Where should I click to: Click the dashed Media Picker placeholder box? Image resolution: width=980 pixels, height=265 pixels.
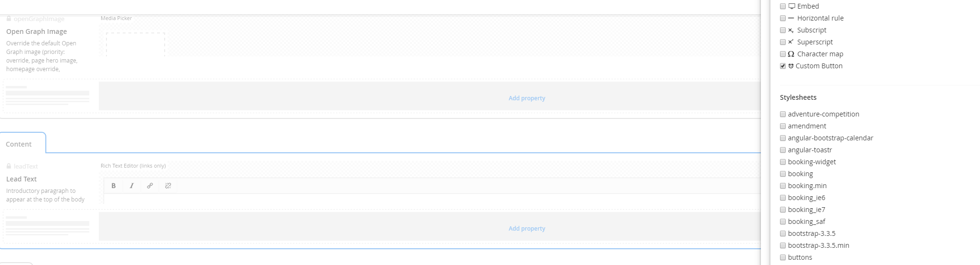136,44
